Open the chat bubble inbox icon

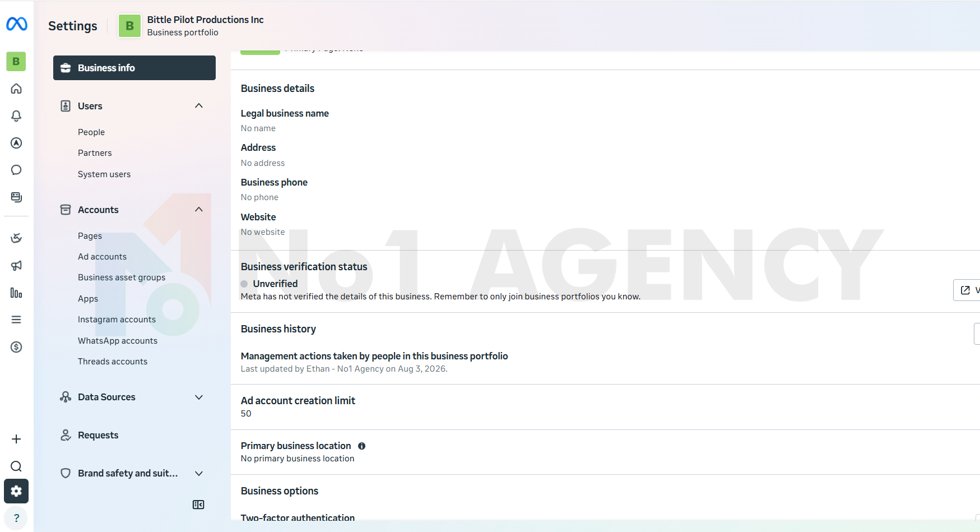click(x=16, y=170)
